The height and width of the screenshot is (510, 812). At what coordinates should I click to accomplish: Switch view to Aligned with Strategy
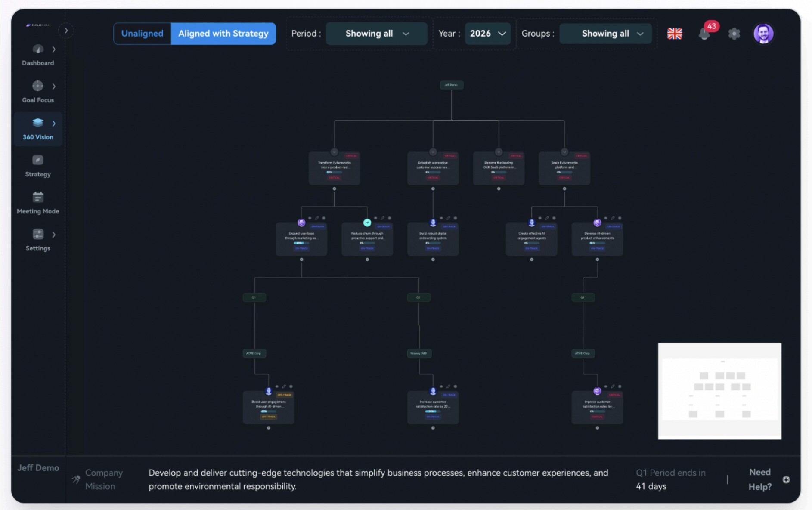[x=223, y=34]
